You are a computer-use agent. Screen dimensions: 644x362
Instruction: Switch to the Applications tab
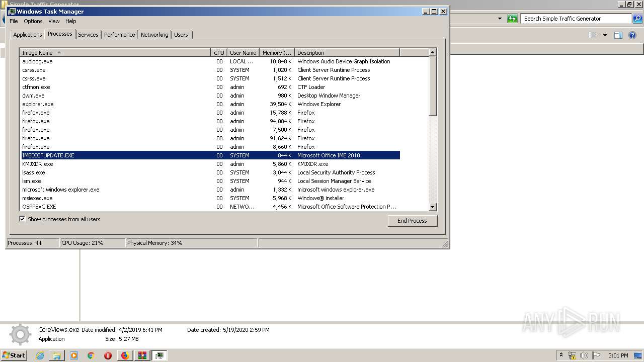point(27,35)
